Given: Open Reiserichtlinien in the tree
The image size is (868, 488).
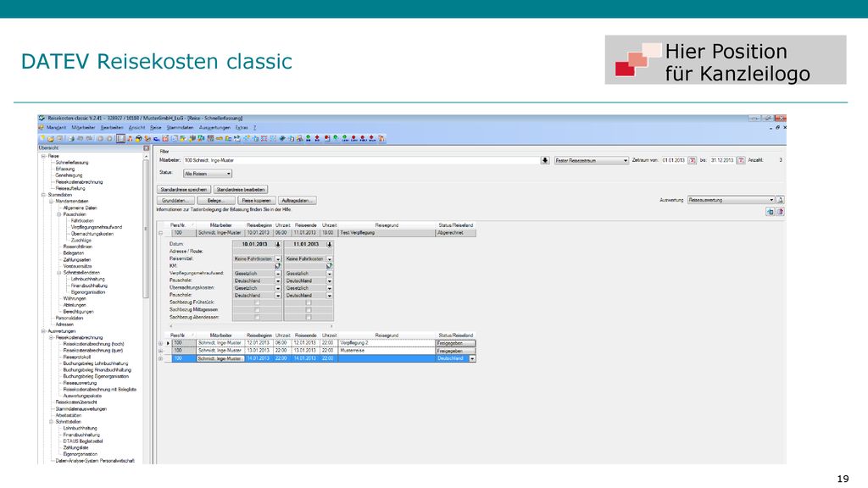Looking at the screenshot, I should click(x=77, y=247).
